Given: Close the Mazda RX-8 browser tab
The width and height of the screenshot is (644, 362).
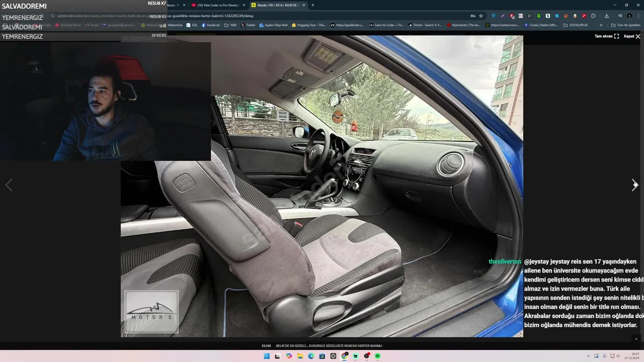Looking at the screenshot, I should (303, 5).
